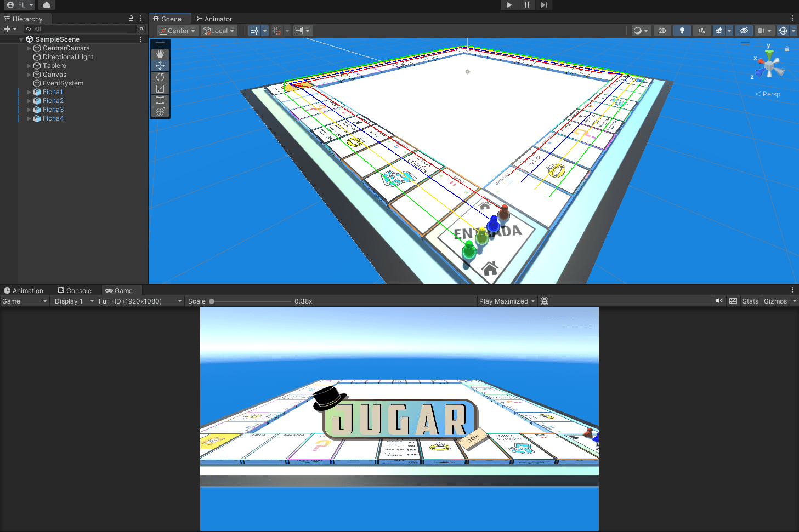
Task: Switch to the Animation tab
Action: coord(24,291)
